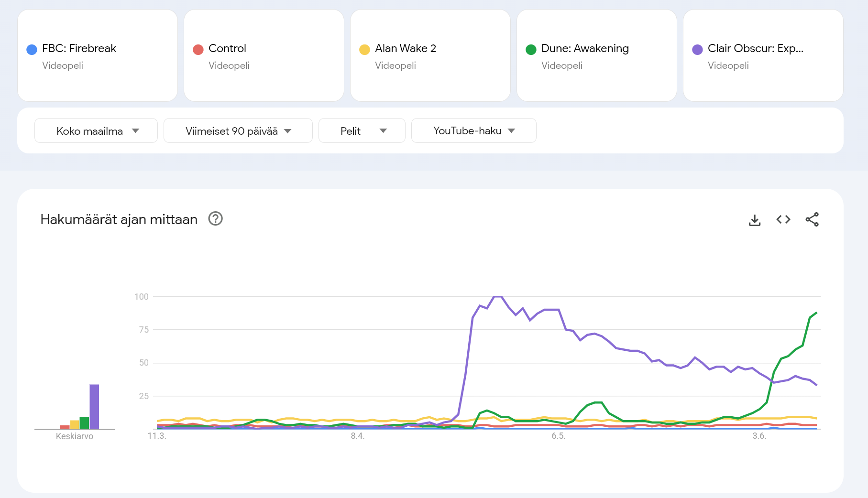The width and height of the screenshot is (868, 498).
Task: Click the green dot for Dune: Awakening
Action: pyautogui.click(x=531, y=50)
